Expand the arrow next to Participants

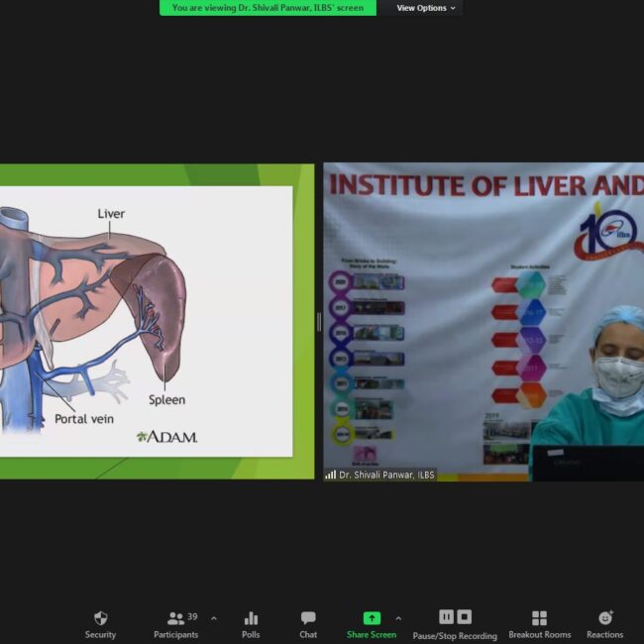214,618
